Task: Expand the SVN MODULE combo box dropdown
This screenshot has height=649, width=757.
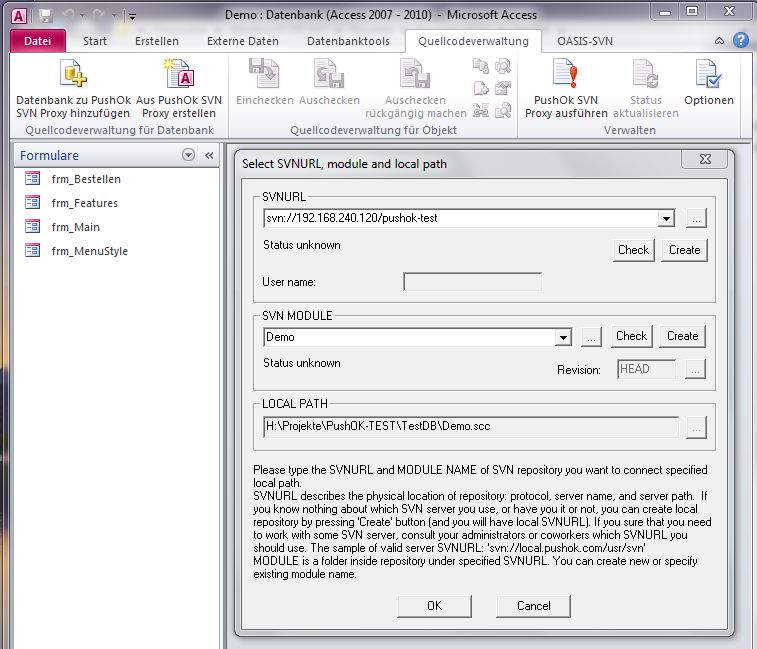Action: pyautogui.click(x=563, y=337)
